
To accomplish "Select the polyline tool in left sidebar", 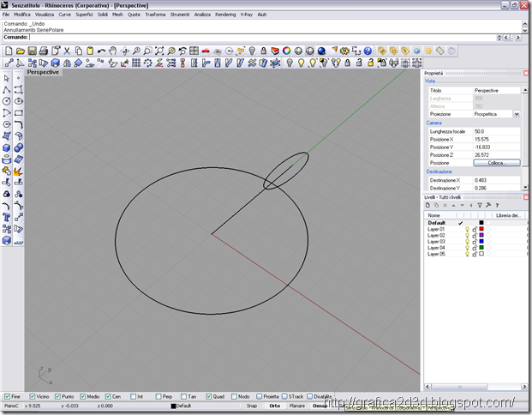I will pos(7,90).
